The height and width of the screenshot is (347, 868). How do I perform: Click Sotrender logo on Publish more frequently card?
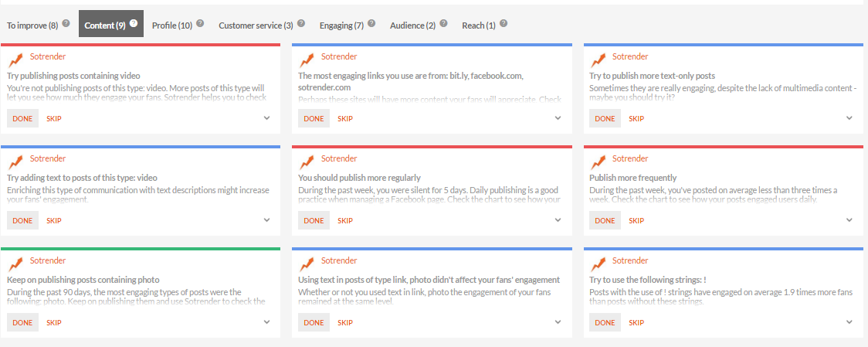pyautogui.click(x=598, y=162)
